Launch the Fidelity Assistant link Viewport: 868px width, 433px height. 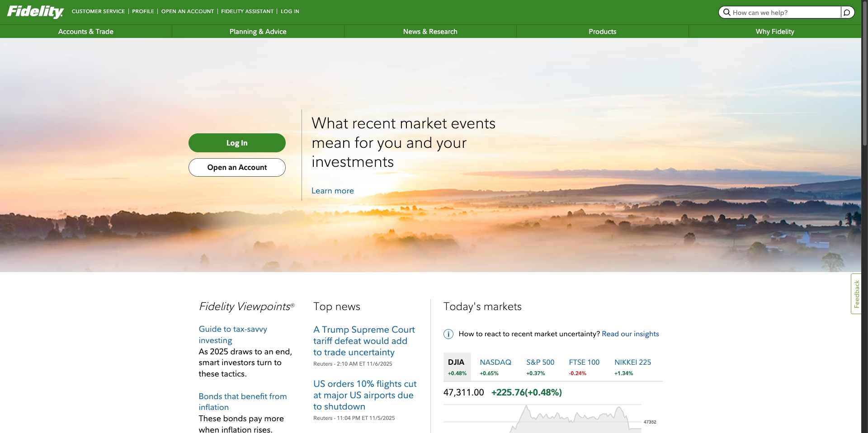point(247,11)
